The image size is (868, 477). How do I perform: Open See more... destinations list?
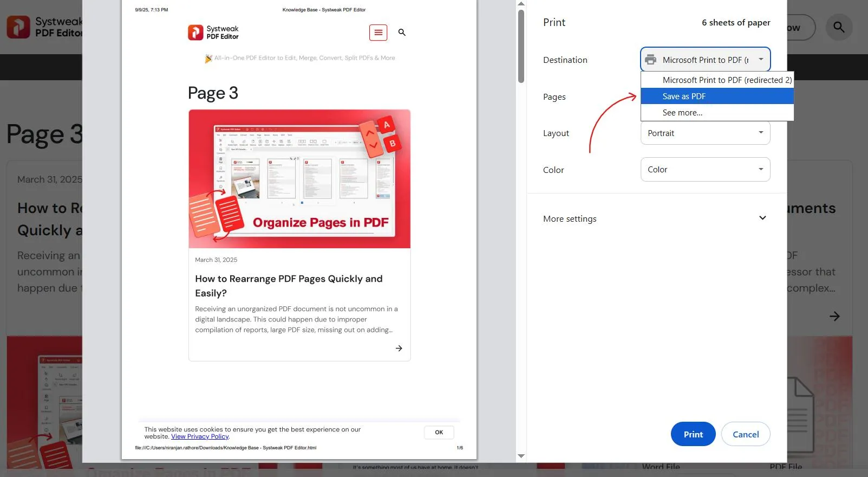point(717,113)
